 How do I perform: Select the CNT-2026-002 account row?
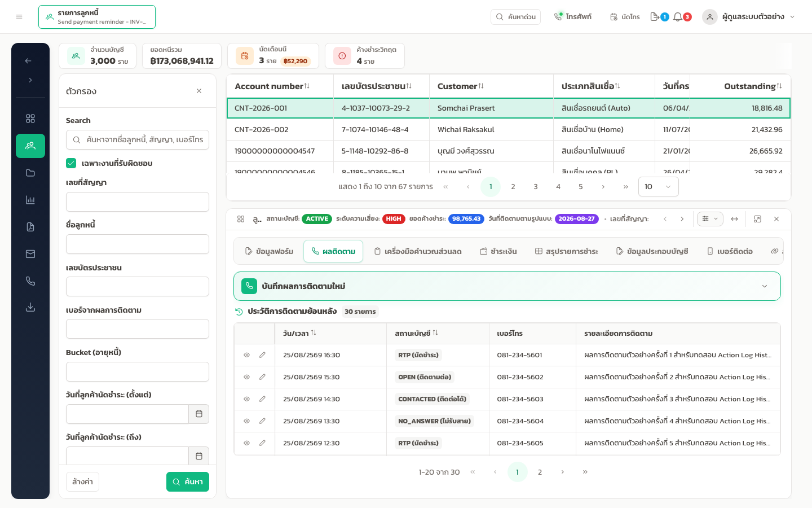point(509,130)
